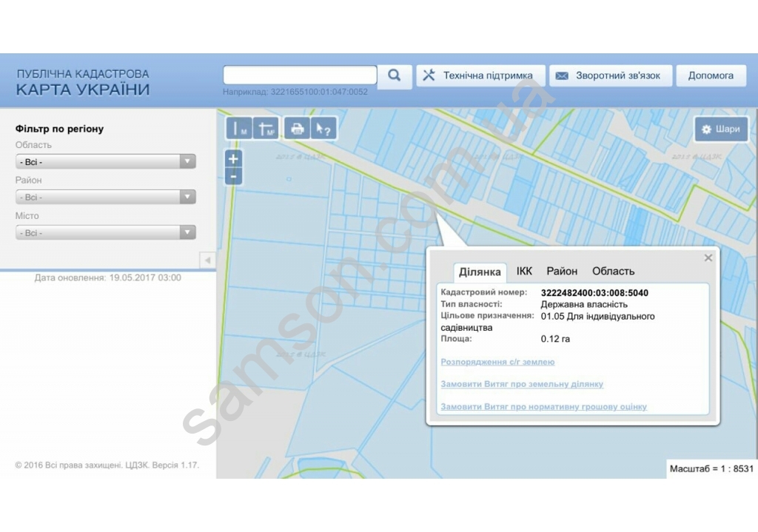Click Замовити Витяг про земельну ділянку
The image size is (758, 532).
point(522,384)
